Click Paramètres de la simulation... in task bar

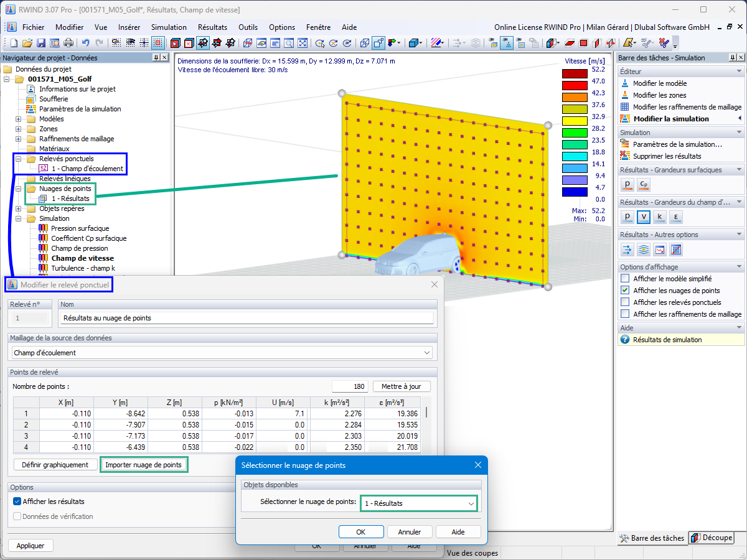tap(677, 144)
